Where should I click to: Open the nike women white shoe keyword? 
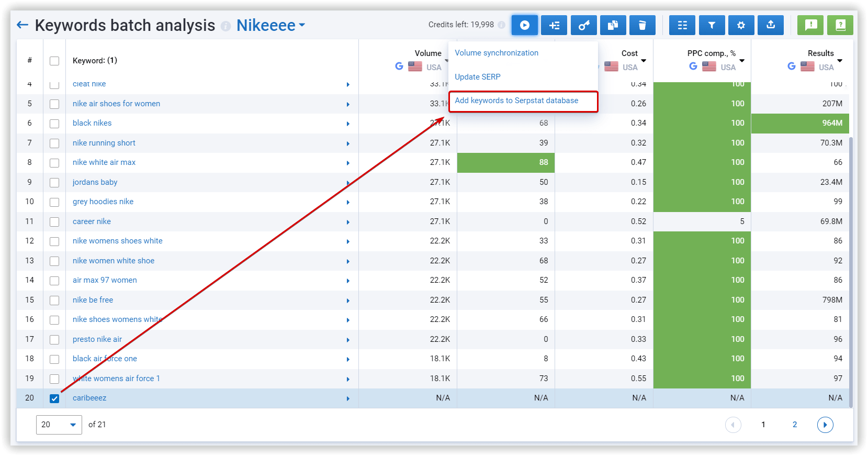pyautogui.click(x=114, y=261)
